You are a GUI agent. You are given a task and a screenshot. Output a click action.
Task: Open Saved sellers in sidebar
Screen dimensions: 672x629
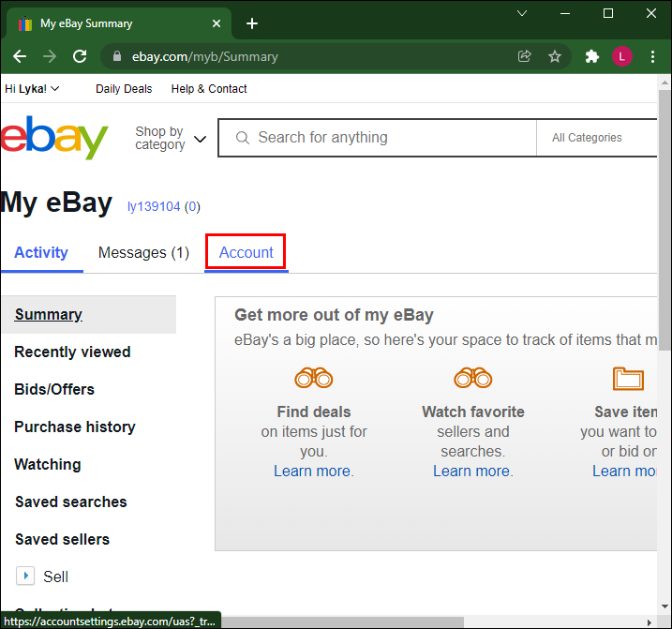coord(63,539)
